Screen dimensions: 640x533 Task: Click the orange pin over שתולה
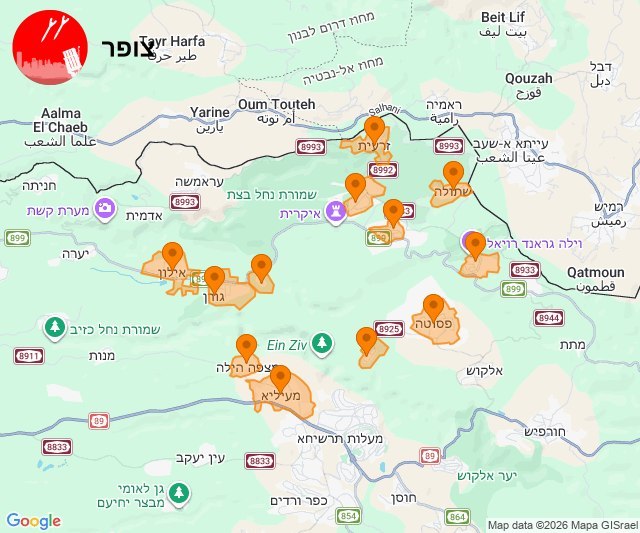tap(453, 175)
